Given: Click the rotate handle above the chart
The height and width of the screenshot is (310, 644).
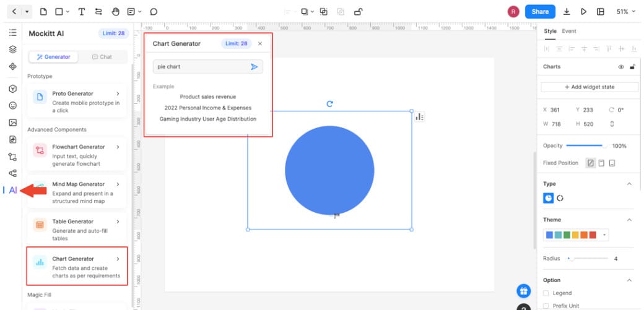Looking at the screenshot, I should point(329,104).
